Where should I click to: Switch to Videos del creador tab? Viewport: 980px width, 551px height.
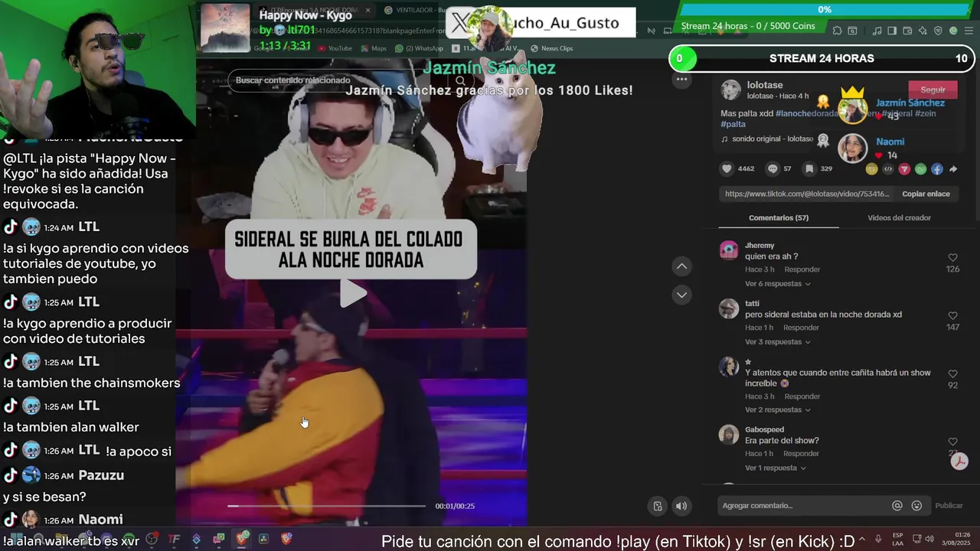click(x=899, y=218)
